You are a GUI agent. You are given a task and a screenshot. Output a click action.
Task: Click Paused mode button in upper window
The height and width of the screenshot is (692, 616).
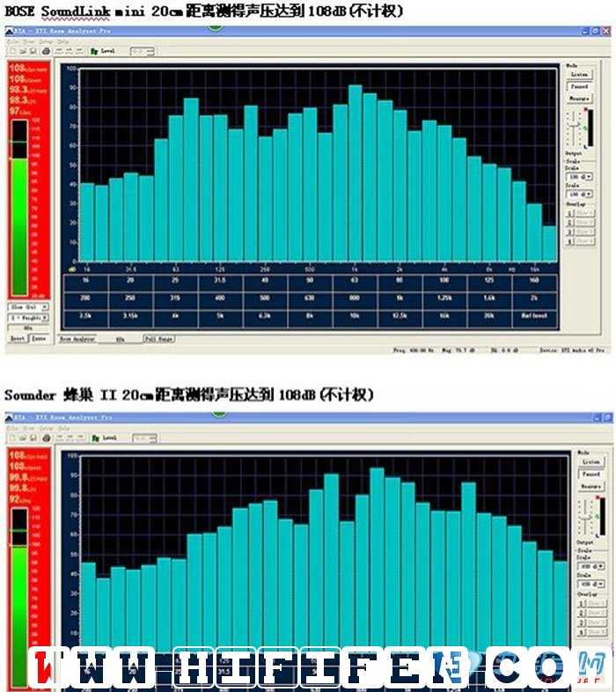tap(579, 86)
